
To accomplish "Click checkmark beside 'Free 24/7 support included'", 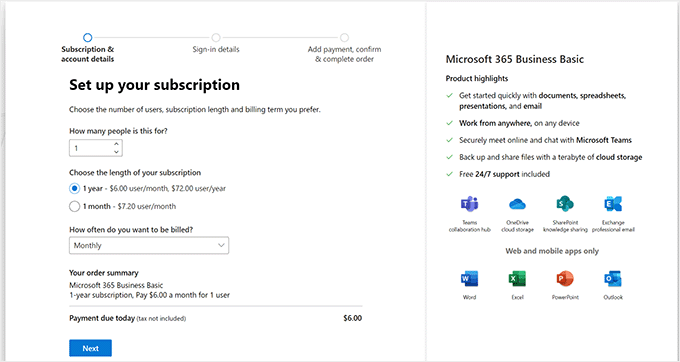I will [x=450, y=174].
